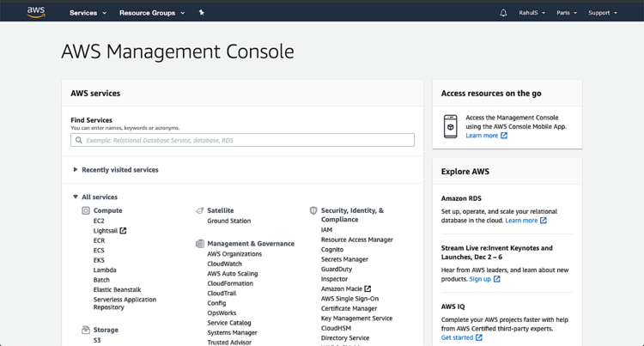Image resolution: width=644 pixels, height=346 pixels.
Task: Open the Batch service
Action: click(x=101, y=280)
